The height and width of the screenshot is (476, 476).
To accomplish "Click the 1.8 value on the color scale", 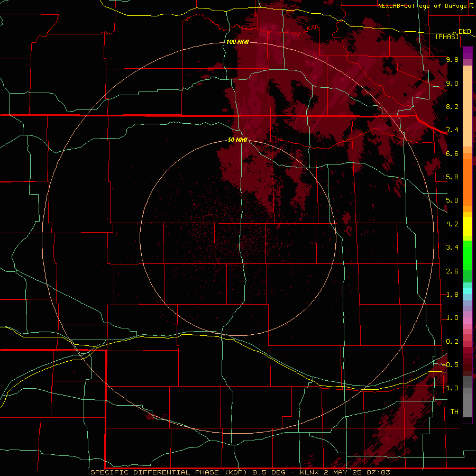I will [x=452, y=295].
